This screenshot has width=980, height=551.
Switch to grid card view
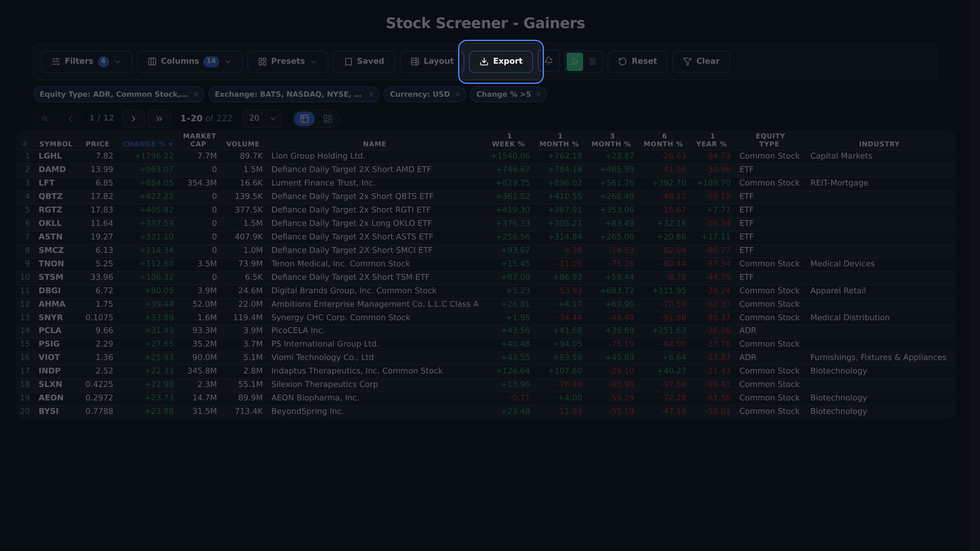coord(328,119)
